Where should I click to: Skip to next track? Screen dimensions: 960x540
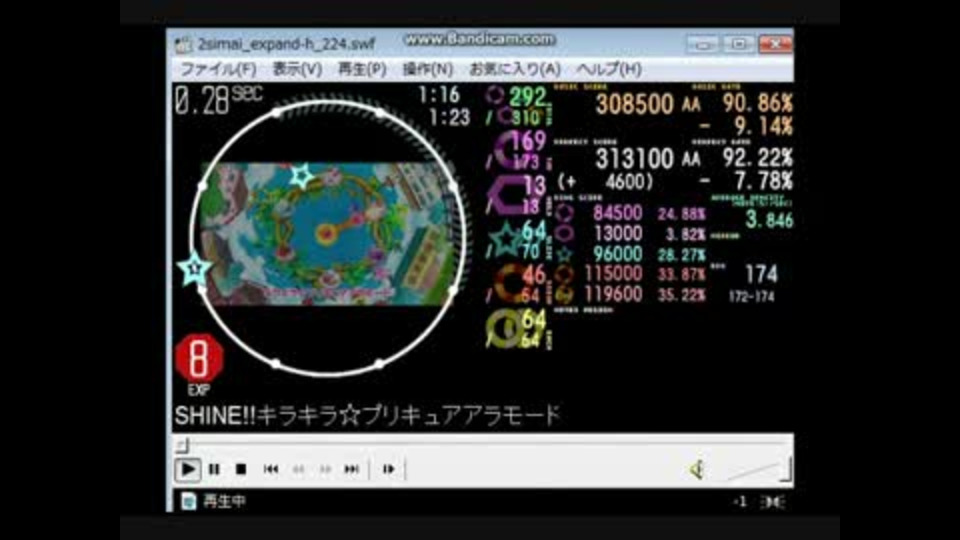tap(351, 470)
